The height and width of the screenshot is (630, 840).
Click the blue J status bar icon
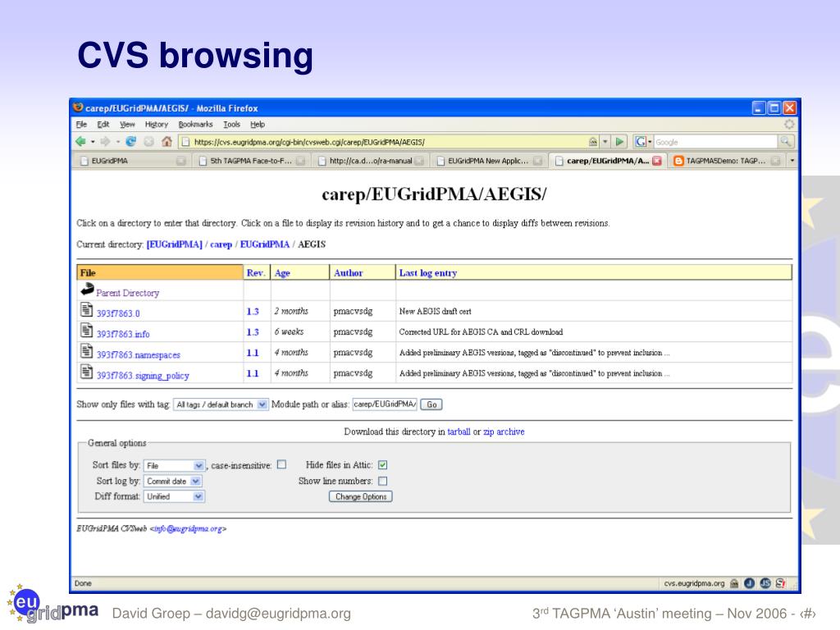(750, 583)
